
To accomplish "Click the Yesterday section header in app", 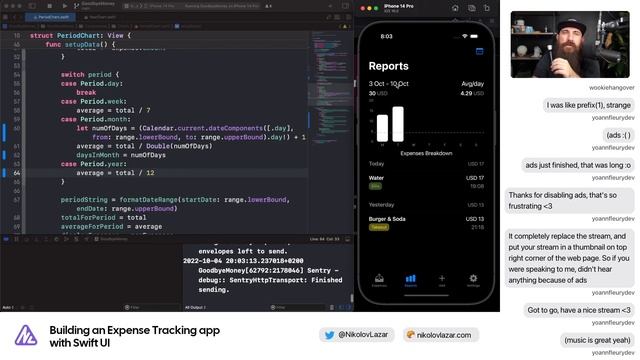I will coord(381,204).
